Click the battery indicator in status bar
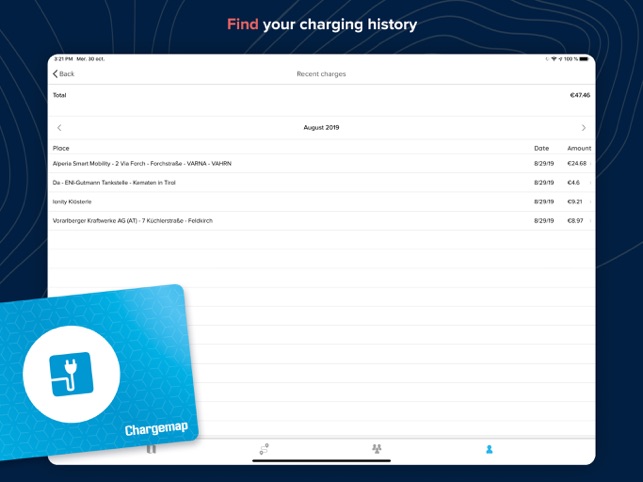Image resolution: width=643 pixels, height=482 pixels. click(x=584, y=59)
